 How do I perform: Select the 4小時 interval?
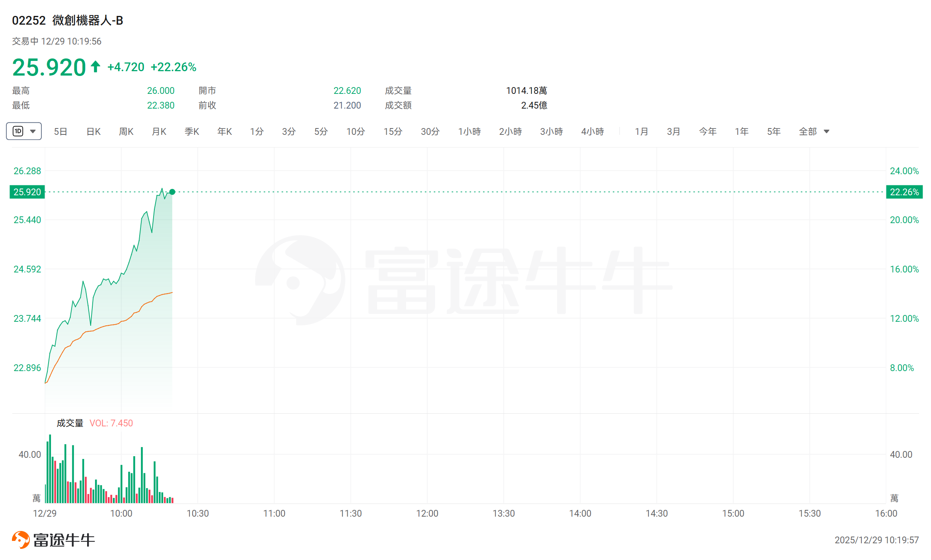coord(592,132)
